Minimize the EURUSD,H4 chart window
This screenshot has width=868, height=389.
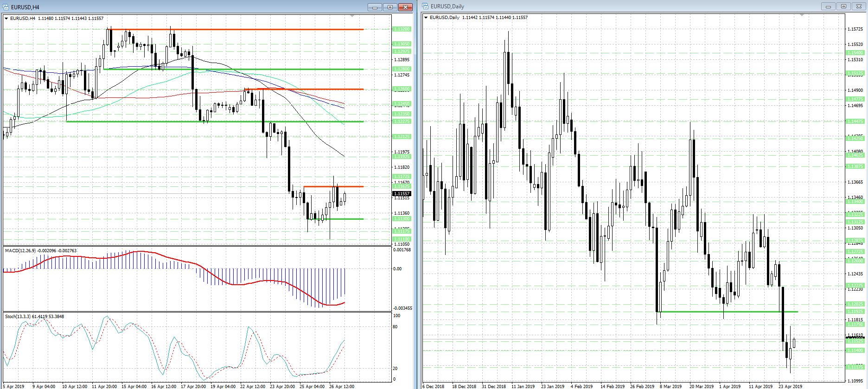(375, 7)
